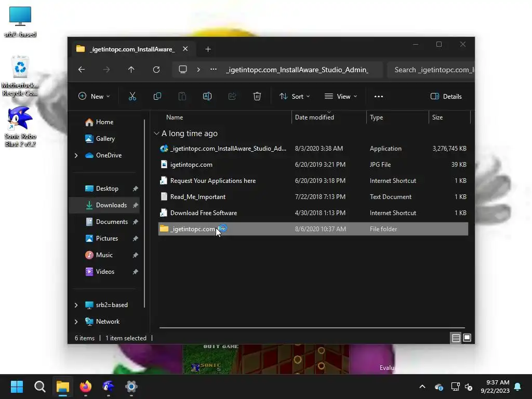The height and width of the screenshot is (399, 532).
Task: Open taskbar Search magnifier
Action: (x=39, y=386)
